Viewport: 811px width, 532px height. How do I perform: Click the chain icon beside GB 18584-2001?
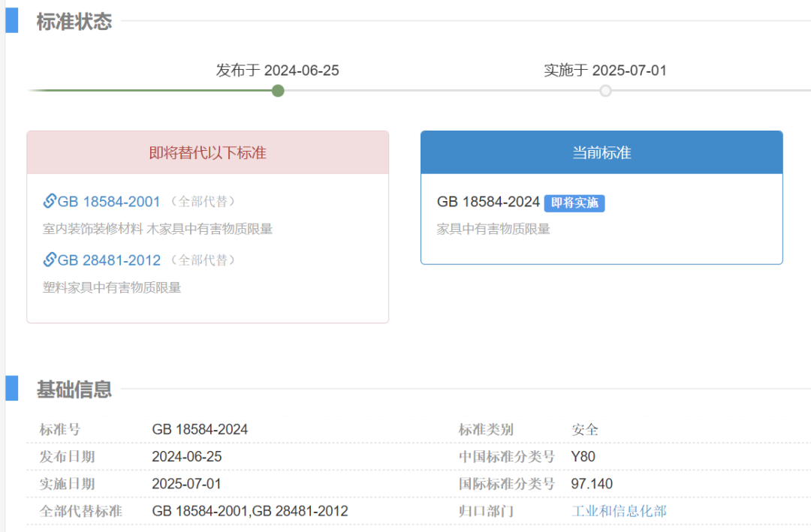(50, 201)
